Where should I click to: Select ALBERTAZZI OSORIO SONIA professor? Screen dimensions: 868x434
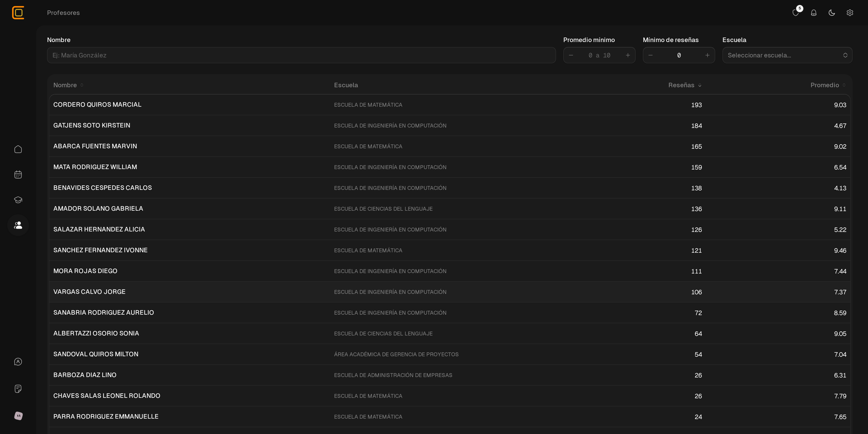tap(450, 334)
